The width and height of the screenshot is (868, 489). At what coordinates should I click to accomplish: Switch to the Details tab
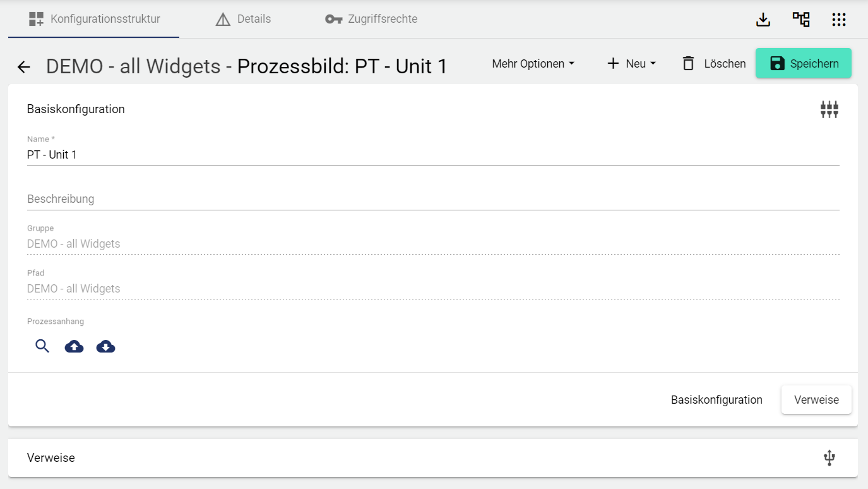(244, 19)
